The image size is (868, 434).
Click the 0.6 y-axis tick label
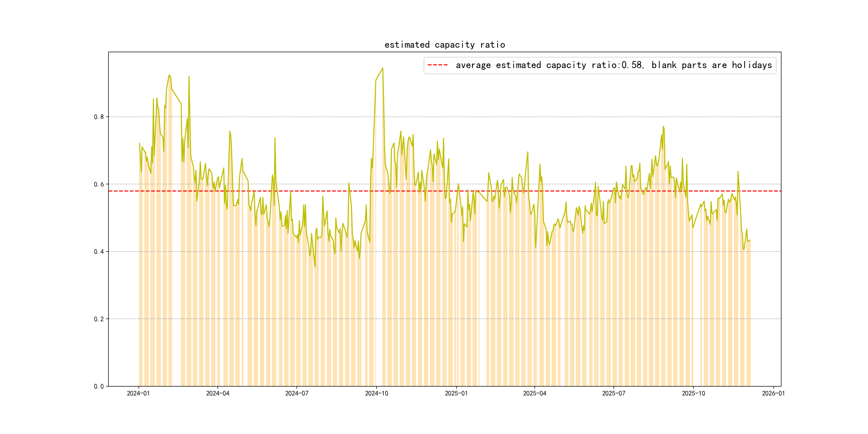pyautogui.click(x=99, y=184)
